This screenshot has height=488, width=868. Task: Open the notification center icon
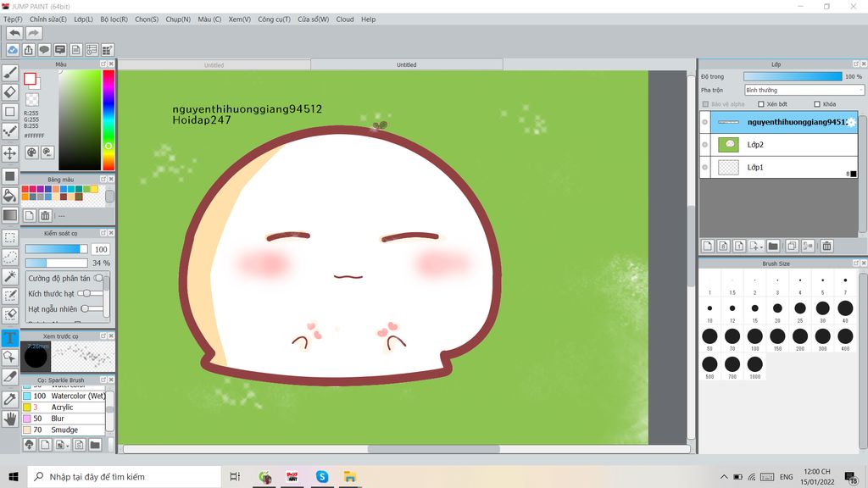851,477
